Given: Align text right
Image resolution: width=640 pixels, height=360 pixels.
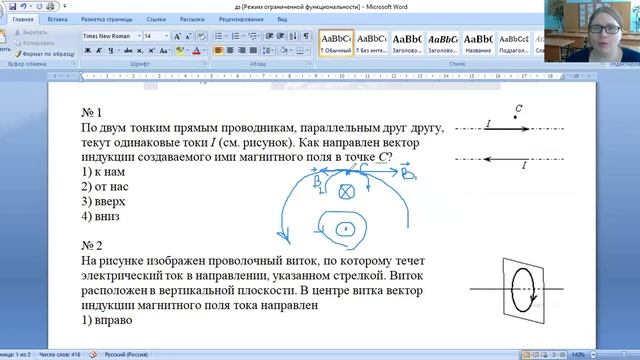Looking at the screenshot, I should coord(242,51).
